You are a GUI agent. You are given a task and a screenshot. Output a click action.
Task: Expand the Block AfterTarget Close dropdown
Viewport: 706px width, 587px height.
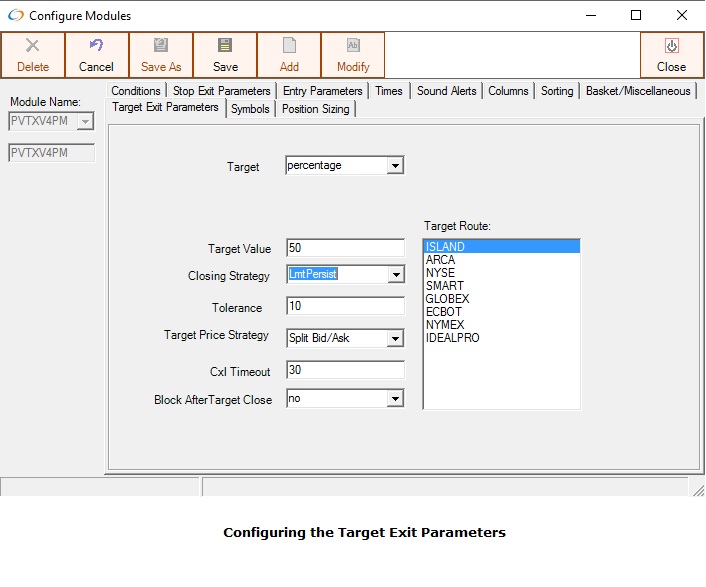395,399
